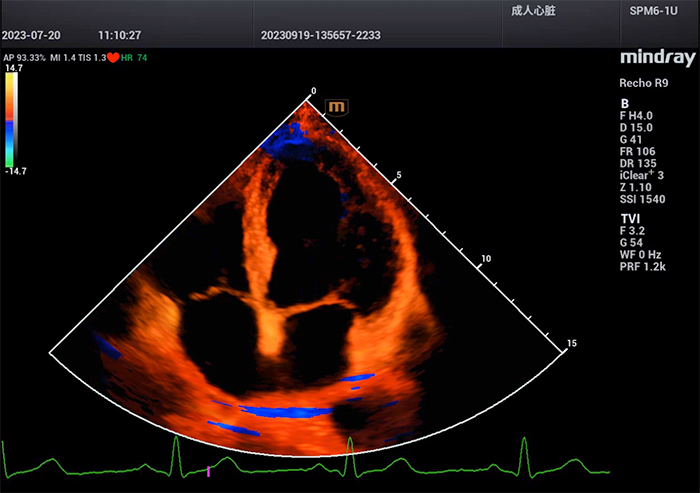Click the time display 11:10:27
This screenshot has height=493, width=700.
tap(119, 33)
